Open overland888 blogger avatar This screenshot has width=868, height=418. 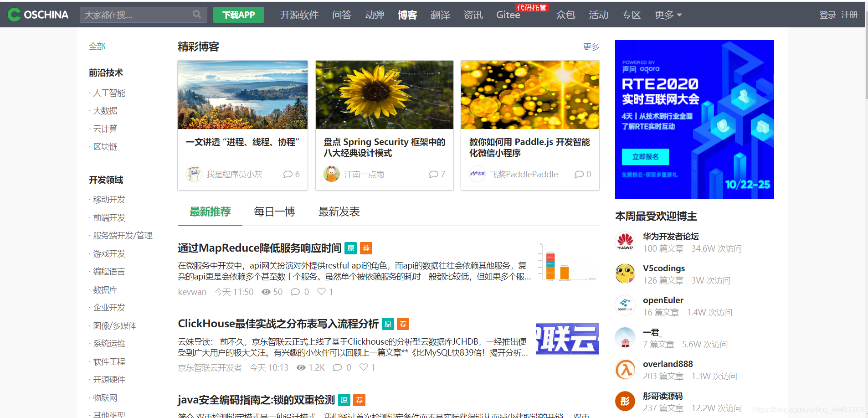coord(625,369)
